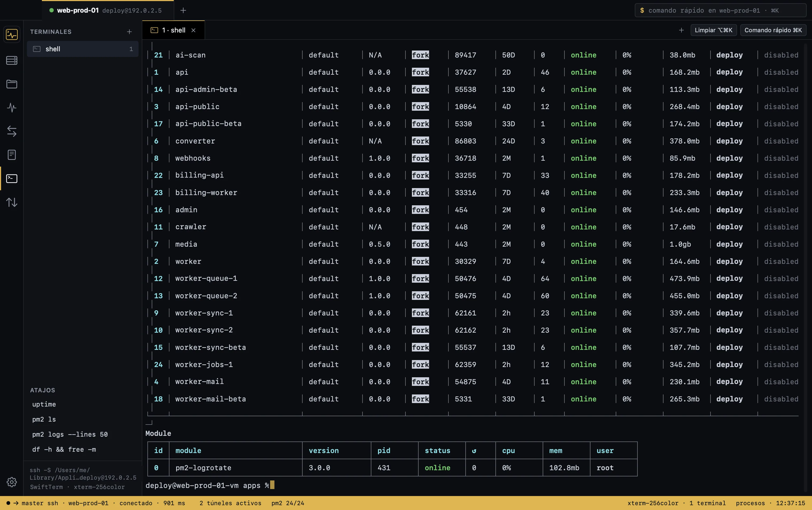Open the pulse metrics sidebar icon
The height and width of the screenshot is (510, 812).
(x=12, y=107)
